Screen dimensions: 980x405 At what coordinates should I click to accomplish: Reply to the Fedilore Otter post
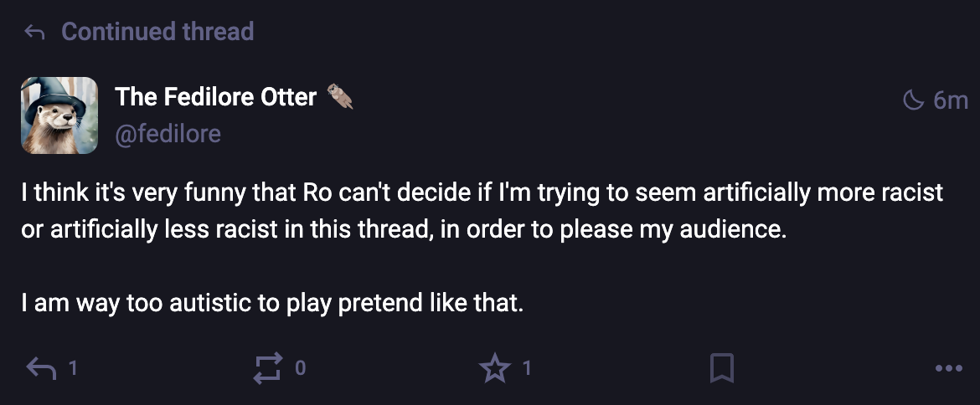(41, 367)
